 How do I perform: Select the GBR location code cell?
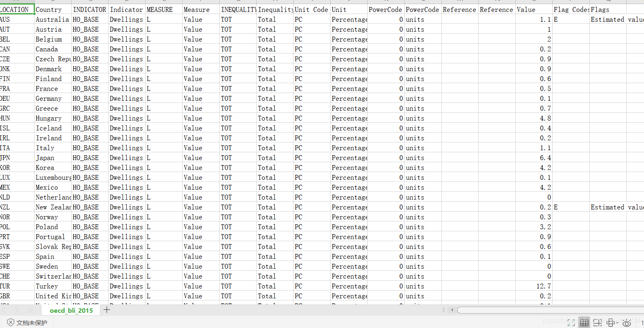(x=17, y=296)
